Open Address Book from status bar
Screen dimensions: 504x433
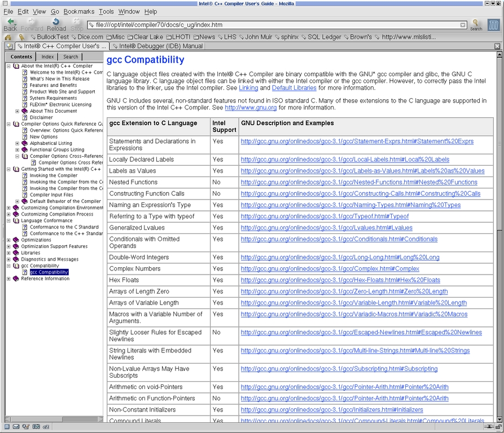pyautogui.click(x=36, y=427)
